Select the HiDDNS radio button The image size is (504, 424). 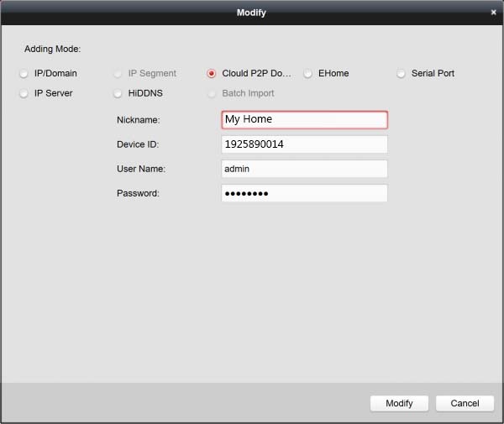point(118,94)
